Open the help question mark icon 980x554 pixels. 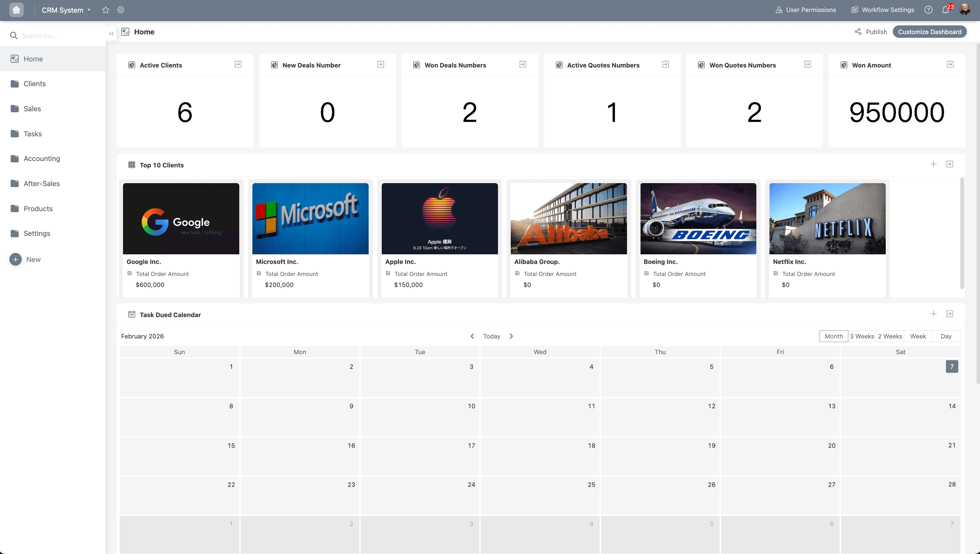[928, 10]
